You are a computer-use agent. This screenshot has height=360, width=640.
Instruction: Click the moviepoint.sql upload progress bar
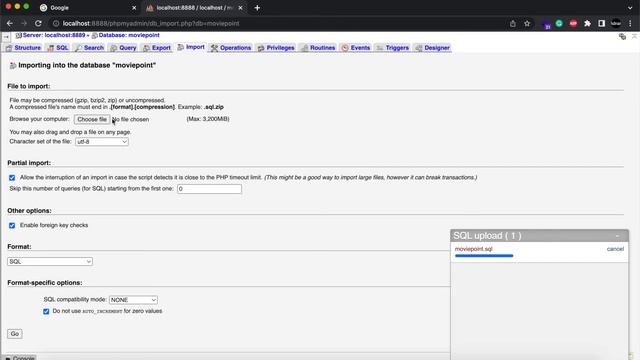pyautogui.click(x=484, y=256)
